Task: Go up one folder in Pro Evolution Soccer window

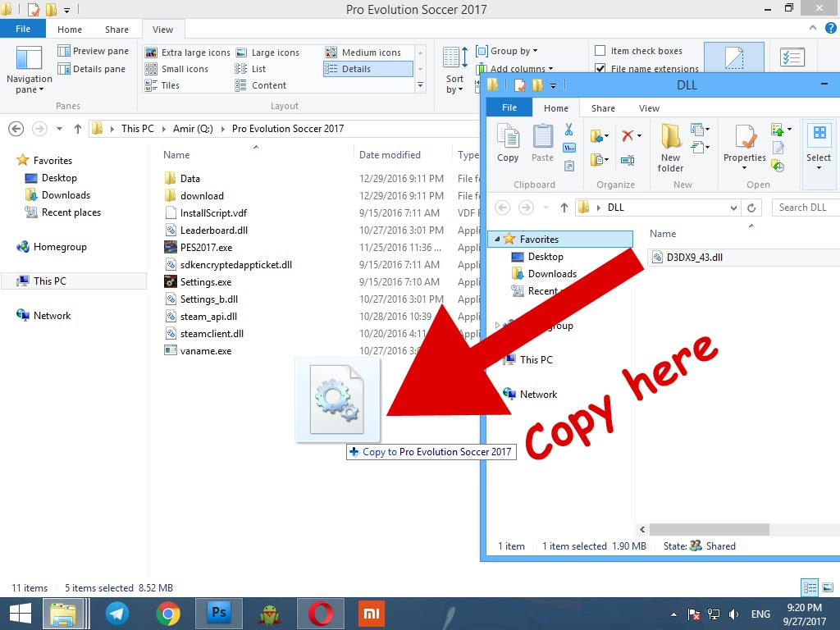Action: click(x=78, y=129)
